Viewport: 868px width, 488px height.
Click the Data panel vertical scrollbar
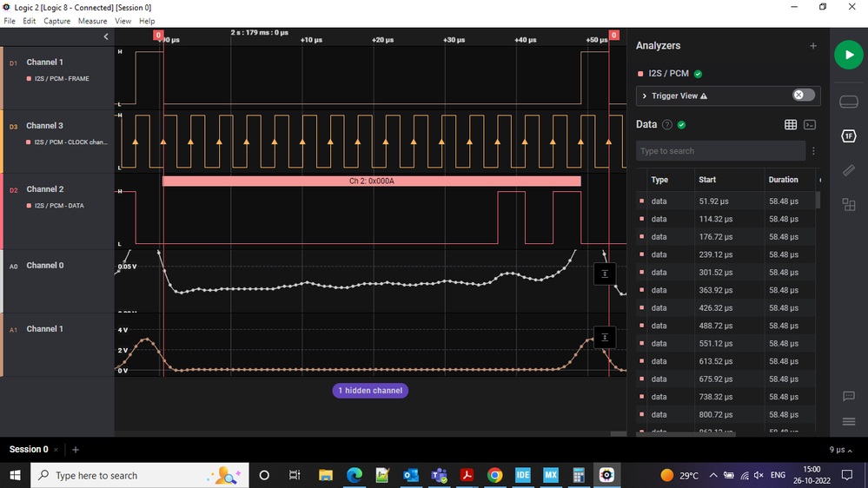(x=818, y=200)
